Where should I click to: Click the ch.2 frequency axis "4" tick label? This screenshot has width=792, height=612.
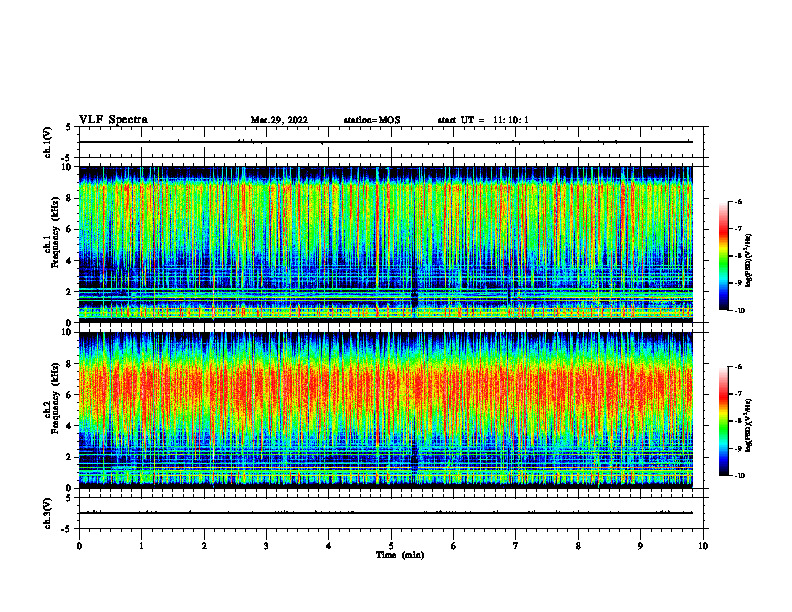(x=70, y=426)
